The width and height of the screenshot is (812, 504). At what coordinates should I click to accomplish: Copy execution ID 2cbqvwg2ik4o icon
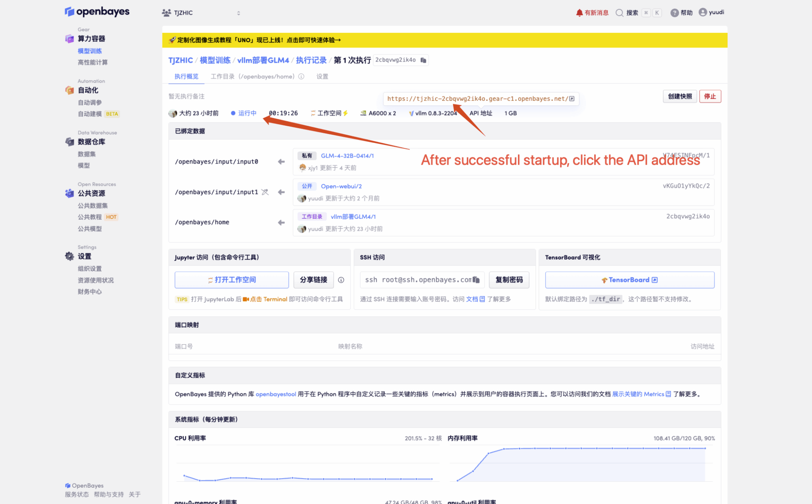423,60
